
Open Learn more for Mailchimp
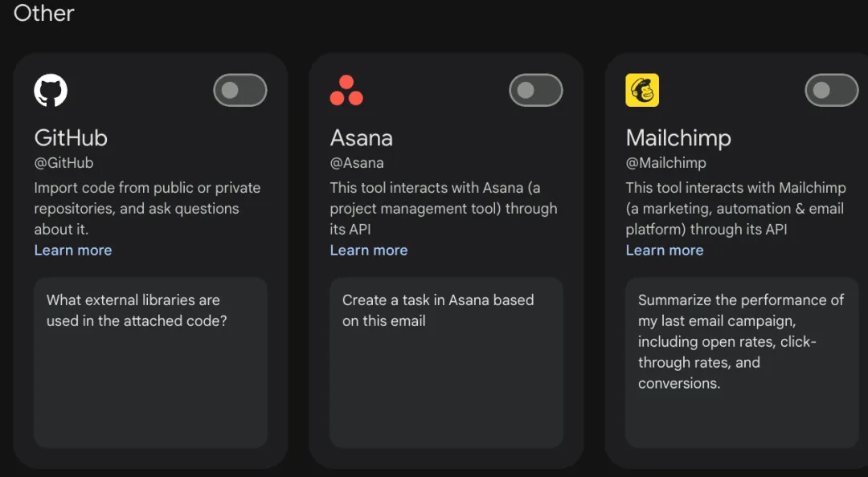click(665, 250)
